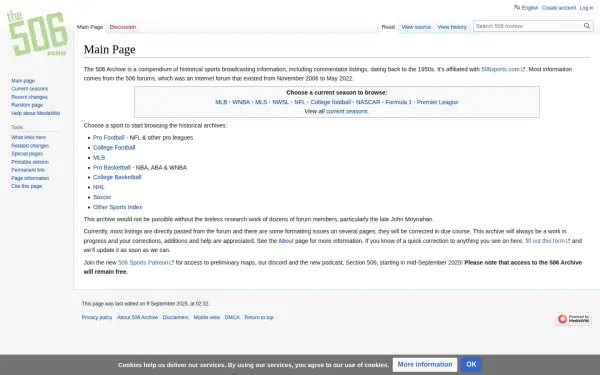Image resolution: width=600 pixels, height=375 pixels.
Task: Browse the MLS current season
Action: point(261,102)
